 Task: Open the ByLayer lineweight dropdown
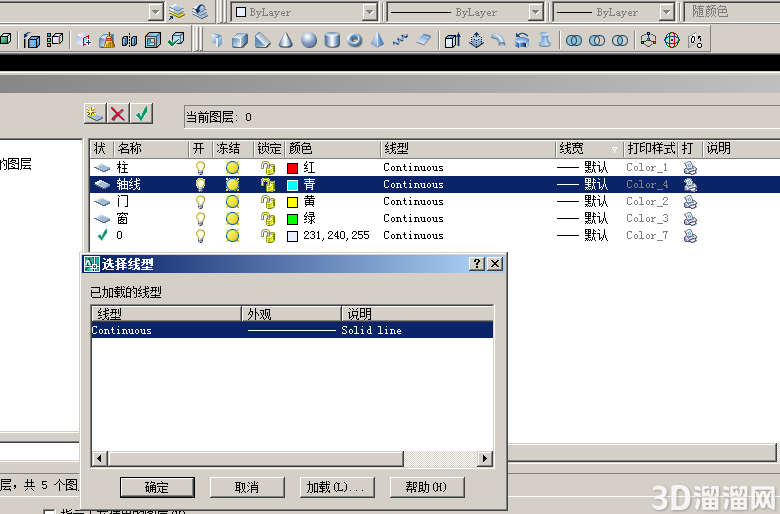pyautogui.click(x=613, y=12)
